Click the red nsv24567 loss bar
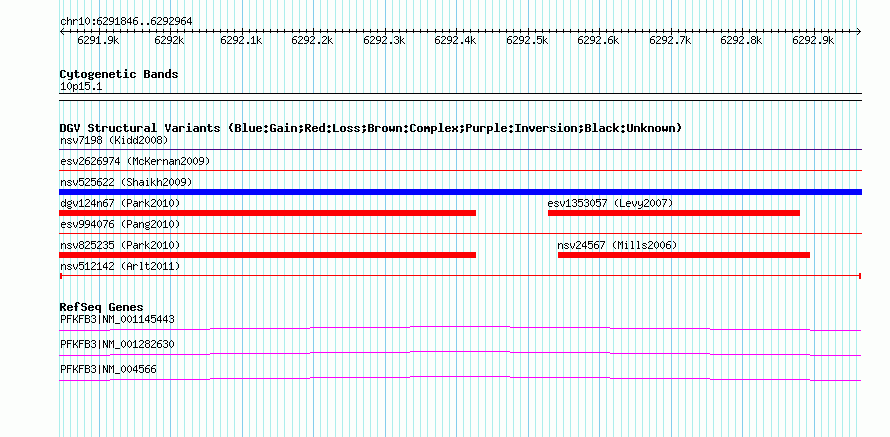The image size is (890, 437). [684, 255]
